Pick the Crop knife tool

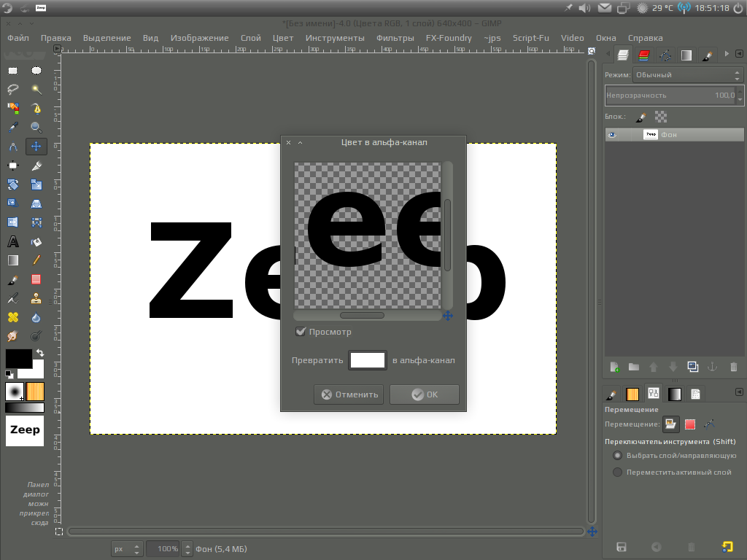point(36,166)
